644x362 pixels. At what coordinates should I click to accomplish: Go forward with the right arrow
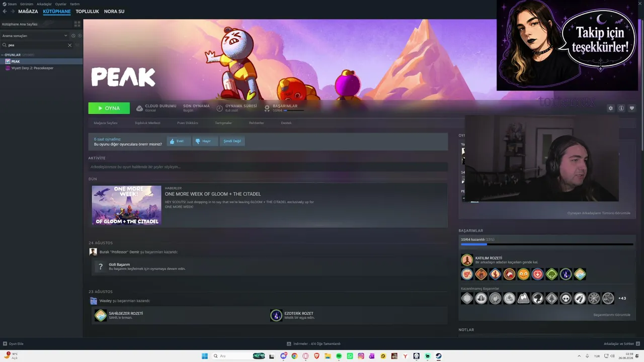(13, 11)
